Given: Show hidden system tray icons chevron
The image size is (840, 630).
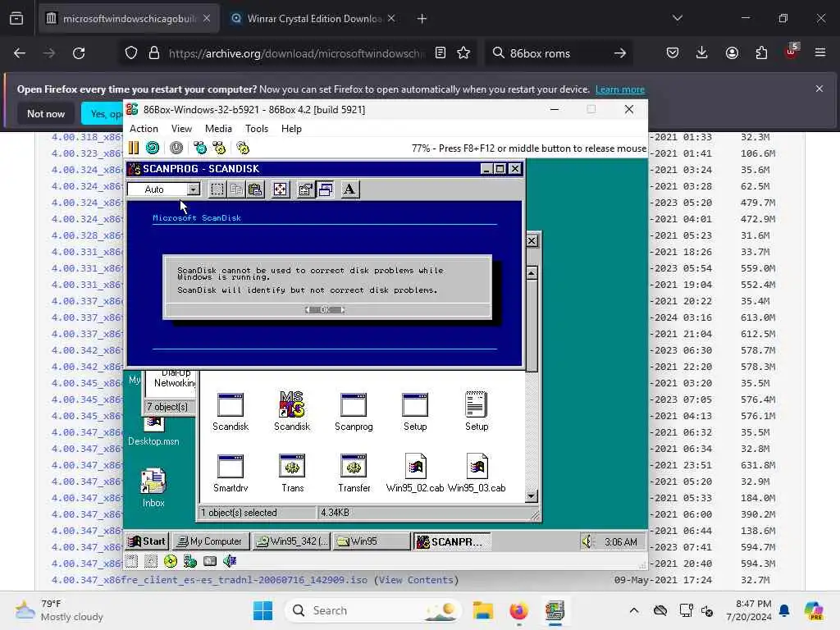Looking at the screenshot, I should pos(634,610).
